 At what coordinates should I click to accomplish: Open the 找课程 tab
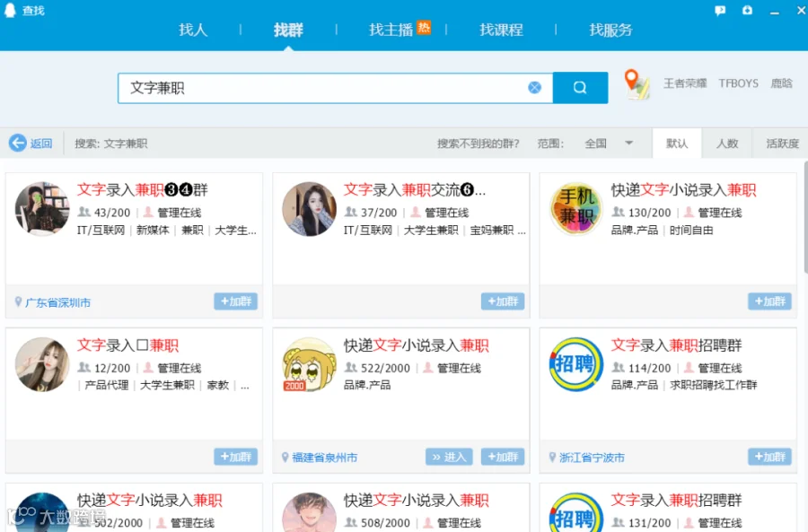pos(501,30)
